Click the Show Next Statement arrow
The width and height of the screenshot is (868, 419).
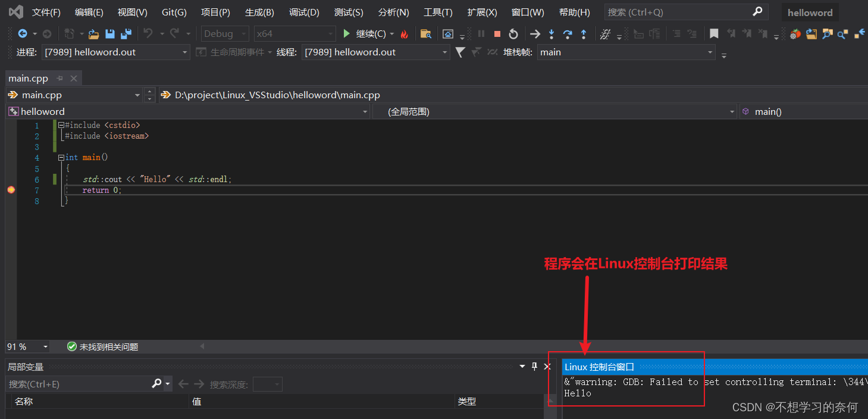[x=535, y=34]
